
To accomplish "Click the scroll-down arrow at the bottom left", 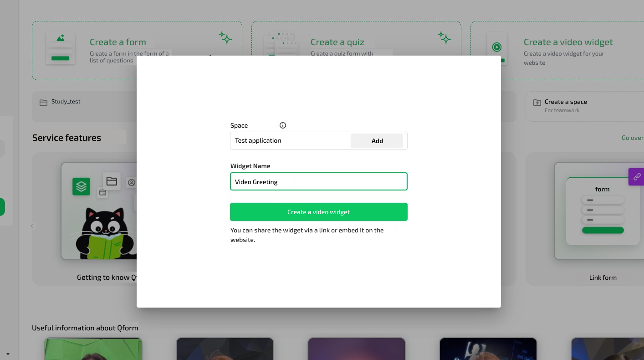I will (8, 354).
